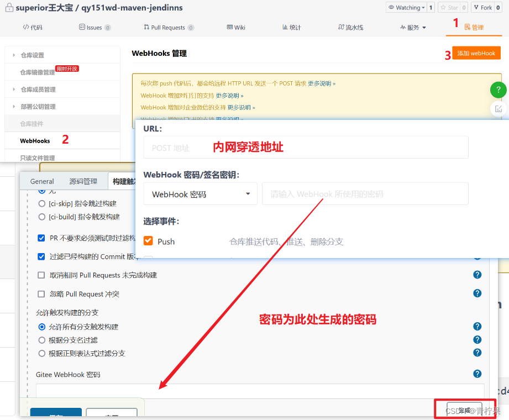This screenshot has width=509, height=420.
Task: Click help icon for 根据分支名过滤
Action: (477, 339)
